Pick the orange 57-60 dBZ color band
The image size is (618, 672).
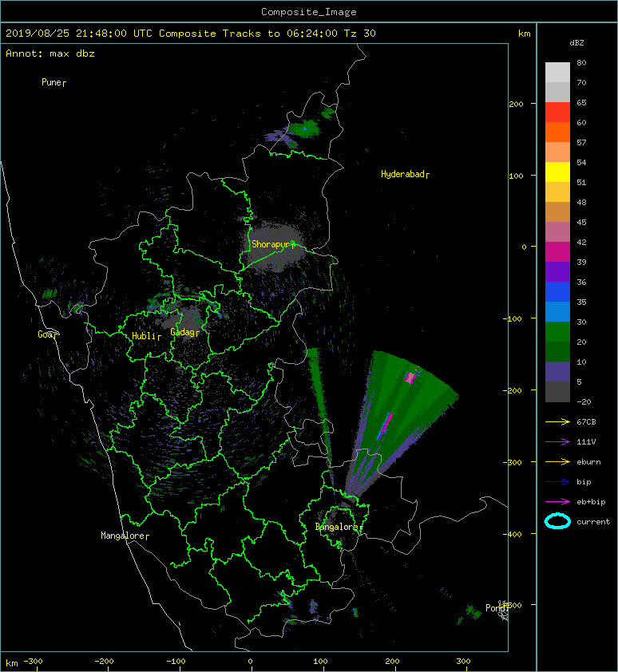[x=557, y=132]
